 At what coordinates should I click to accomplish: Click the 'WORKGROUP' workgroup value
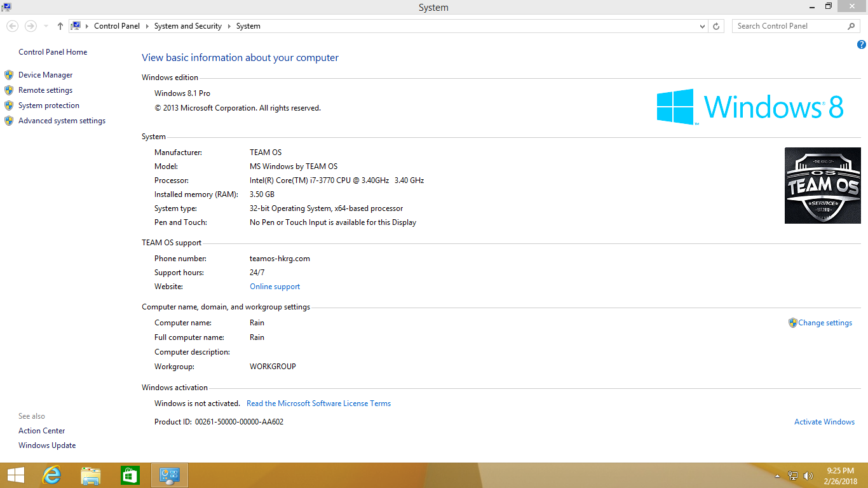point(273,367)
